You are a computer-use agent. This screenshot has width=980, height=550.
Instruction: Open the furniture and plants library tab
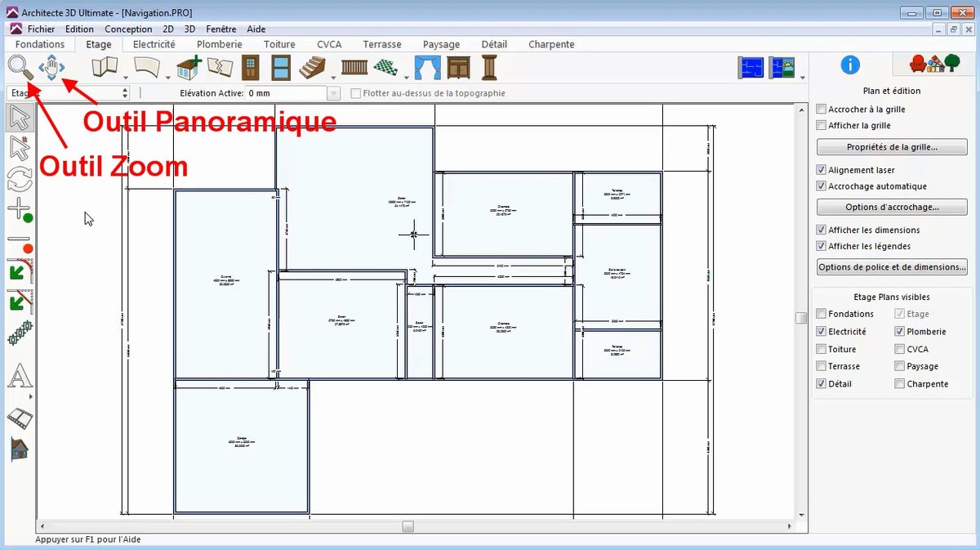[935, 64]
